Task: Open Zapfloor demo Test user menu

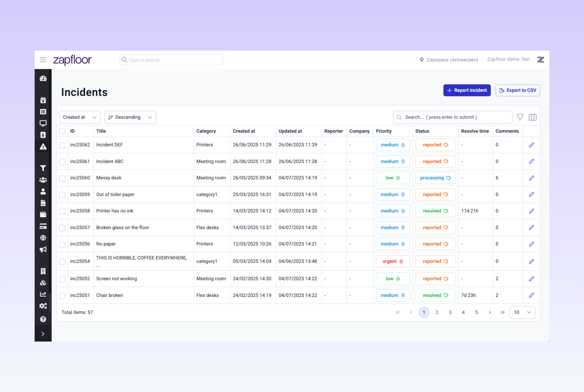Action: (508, 59)
